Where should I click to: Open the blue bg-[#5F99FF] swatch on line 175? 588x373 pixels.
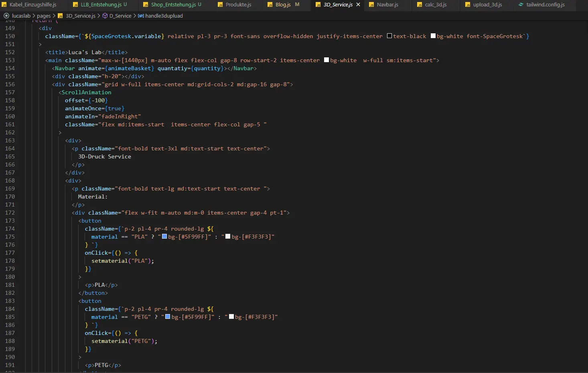pos(164,237)
